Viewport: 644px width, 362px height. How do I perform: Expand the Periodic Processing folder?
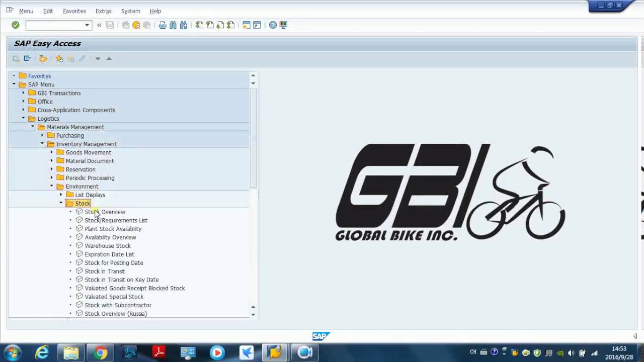point(51,177)
